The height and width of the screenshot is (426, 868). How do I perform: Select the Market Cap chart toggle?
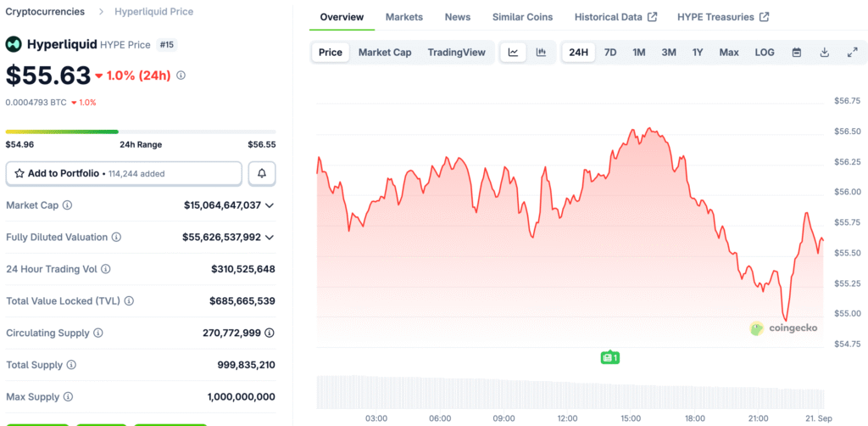pos(385,53)
